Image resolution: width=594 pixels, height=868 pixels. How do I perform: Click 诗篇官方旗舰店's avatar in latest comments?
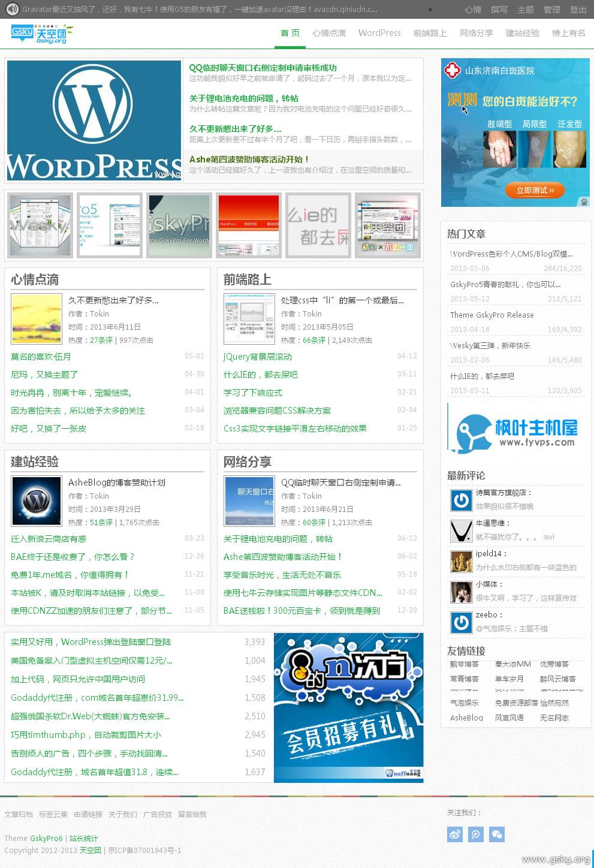(461, 500)
